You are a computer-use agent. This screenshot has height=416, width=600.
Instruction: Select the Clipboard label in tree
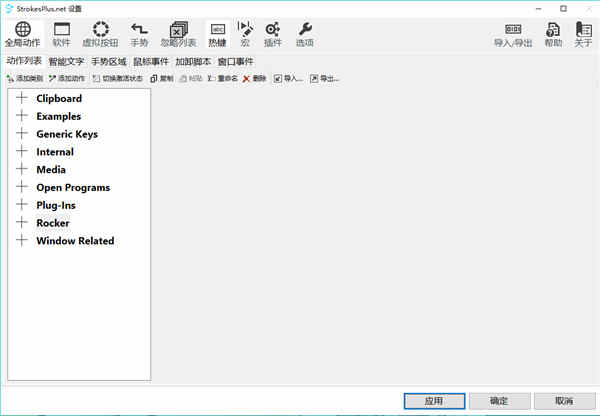59,98
